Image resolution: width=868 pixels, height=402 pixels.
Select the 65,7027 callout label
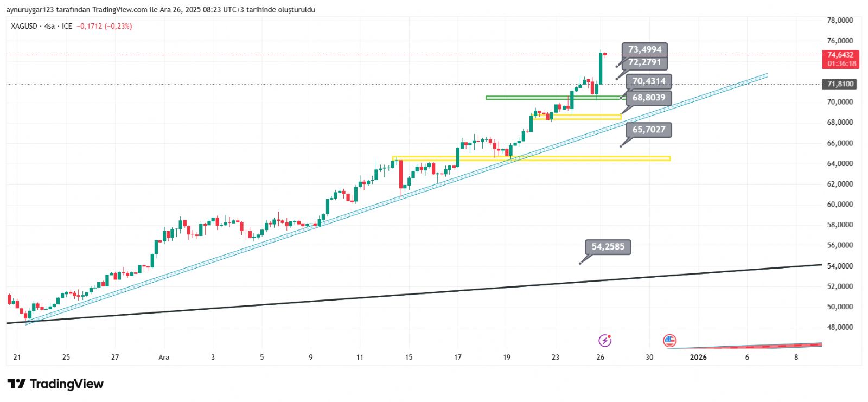[649, 130]
